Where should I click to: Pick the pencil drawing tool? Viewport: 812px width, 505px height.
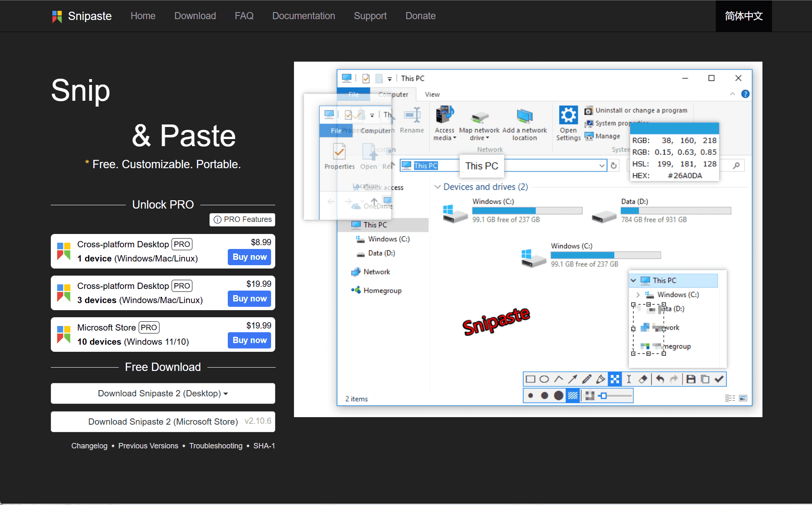click(x=587, y=379)
